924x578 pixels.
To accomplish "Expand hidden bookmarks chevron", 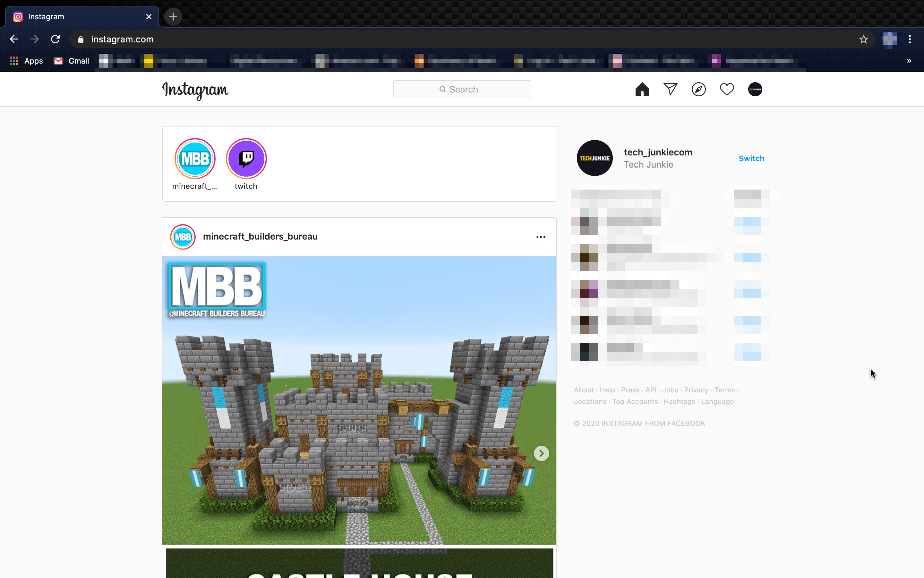I will point(909,61).
